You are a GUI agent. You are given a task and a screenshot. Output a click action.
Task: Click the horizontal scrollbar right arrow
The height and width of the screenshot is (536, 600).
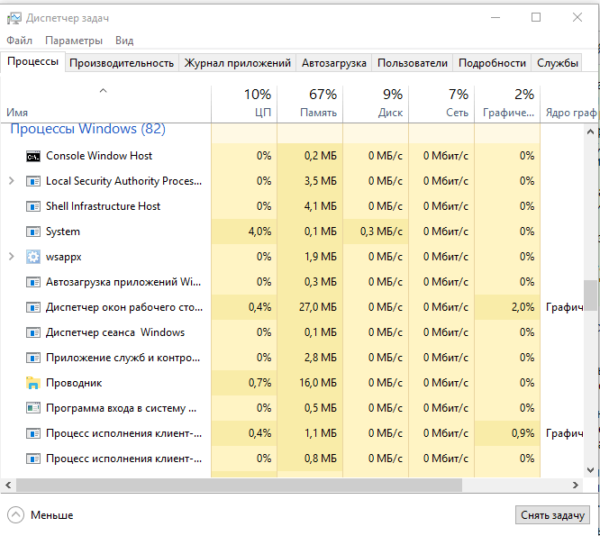pyautogui.click(x=575, y=485)
